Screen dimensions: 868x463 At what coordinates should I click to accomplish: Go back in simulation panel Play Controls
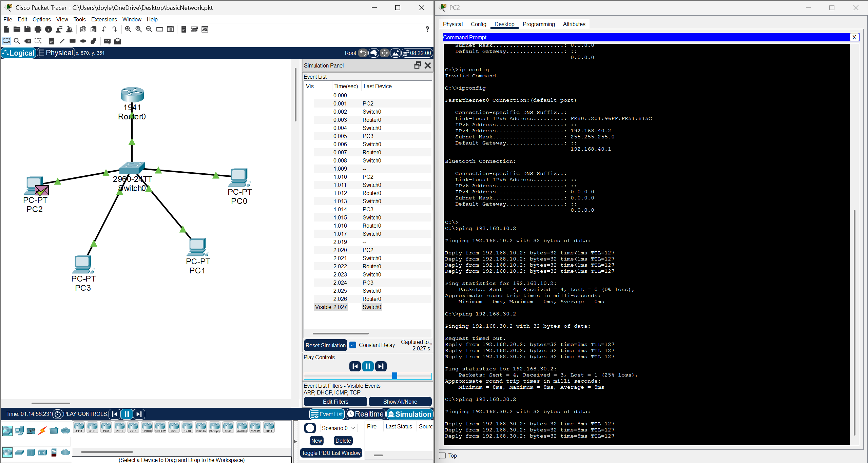[355, 366]
